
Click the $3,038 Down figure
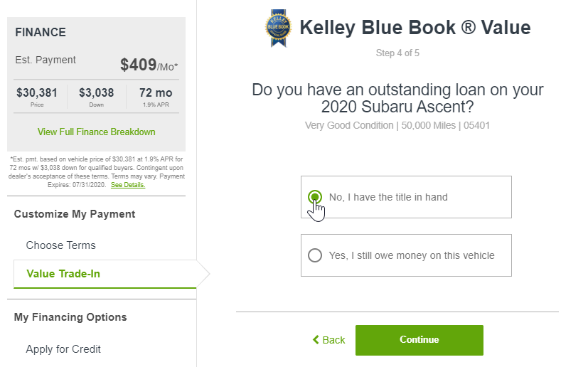97,97
